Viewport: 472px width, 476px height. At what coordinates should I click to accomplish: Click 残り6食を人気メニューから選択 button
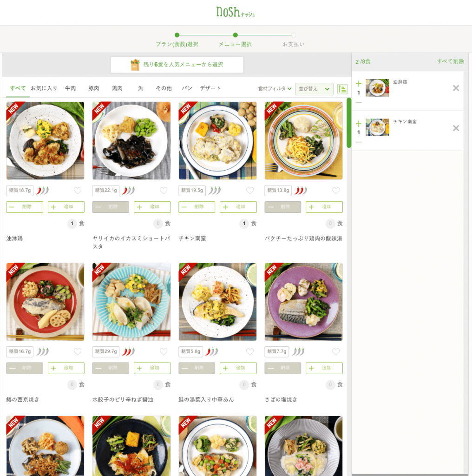click(x=177, y=65)
